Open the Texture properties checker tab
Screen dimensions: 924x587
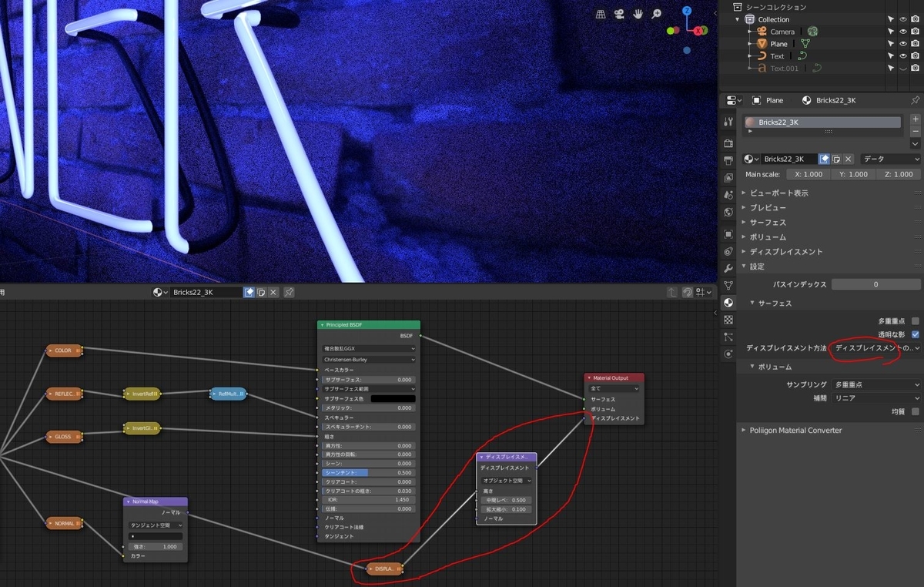click(x=728, y=320)
